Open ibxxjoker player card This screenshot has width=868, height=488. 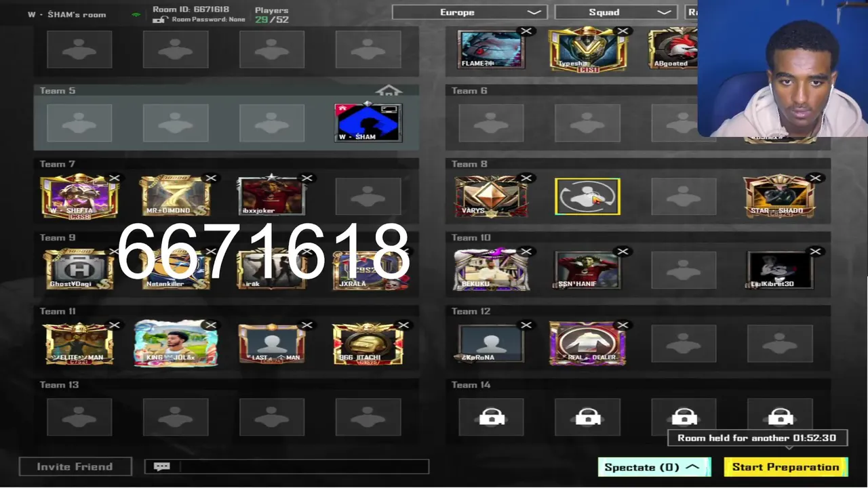[272, 197]
